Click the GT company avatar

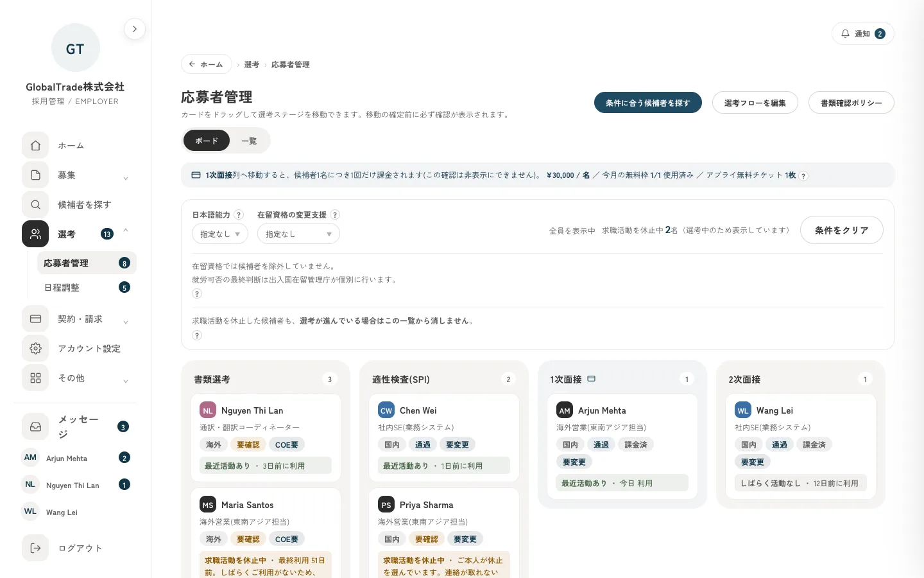click(75, 48)
